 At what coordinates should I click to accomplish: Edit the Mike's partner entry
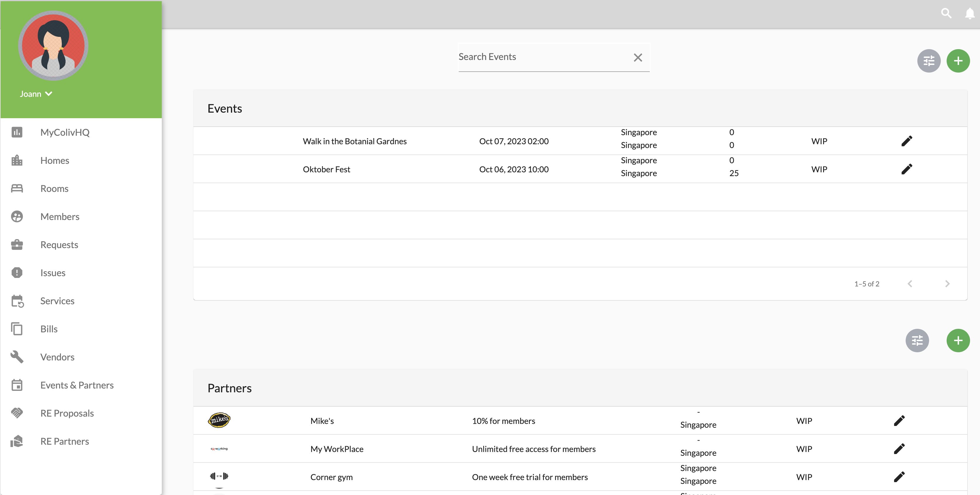point(899,421)
